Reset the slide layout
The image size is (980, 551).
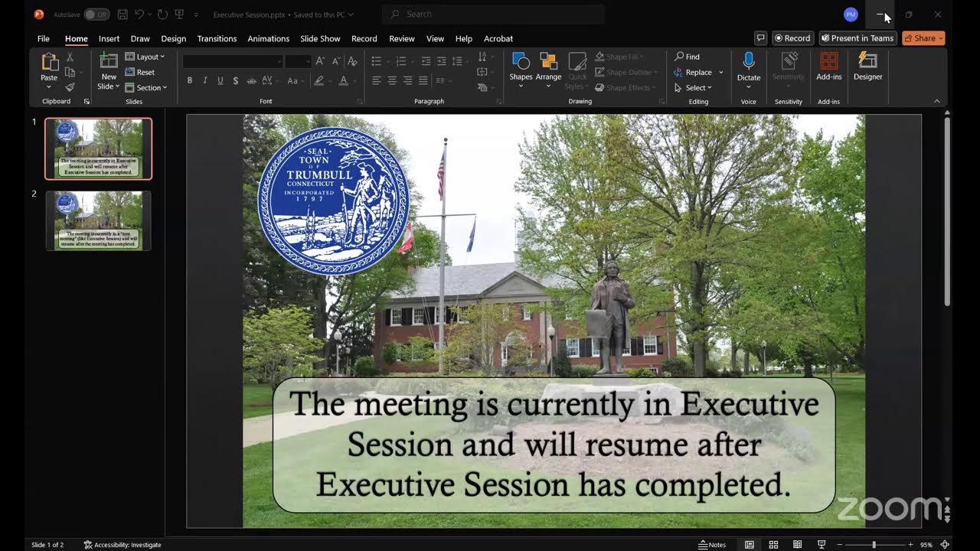coord(140,72)
